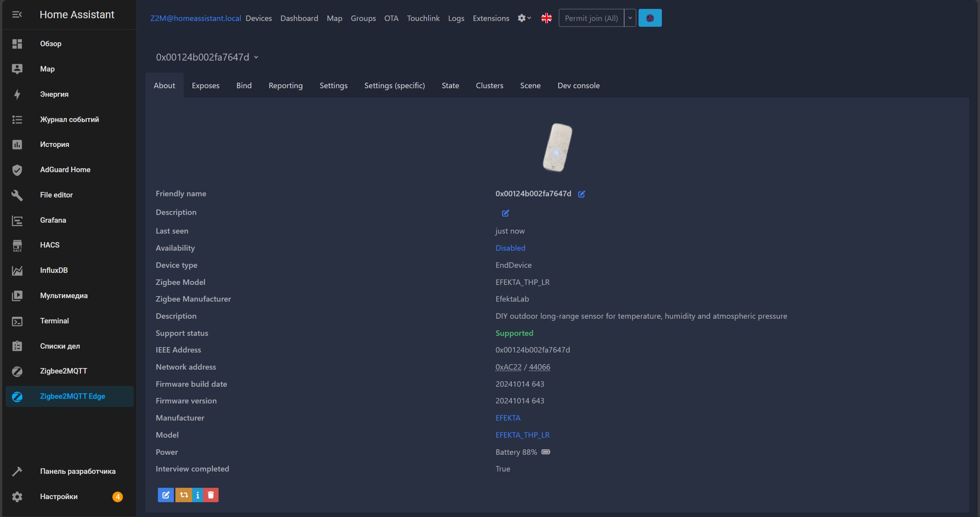Click the edit icon next to friendly name
This screenshot has width=980, height=517.
click(x=581, y=194)
